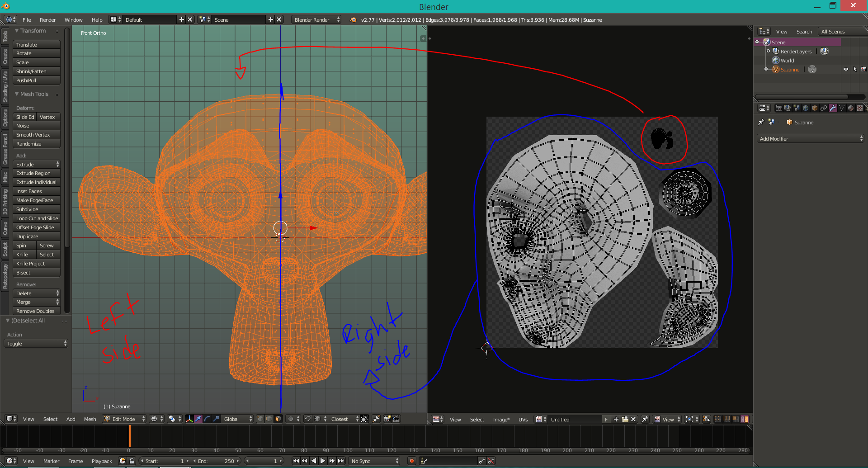
Task: Select UV face selection mode icon
Action: point(736,419)
